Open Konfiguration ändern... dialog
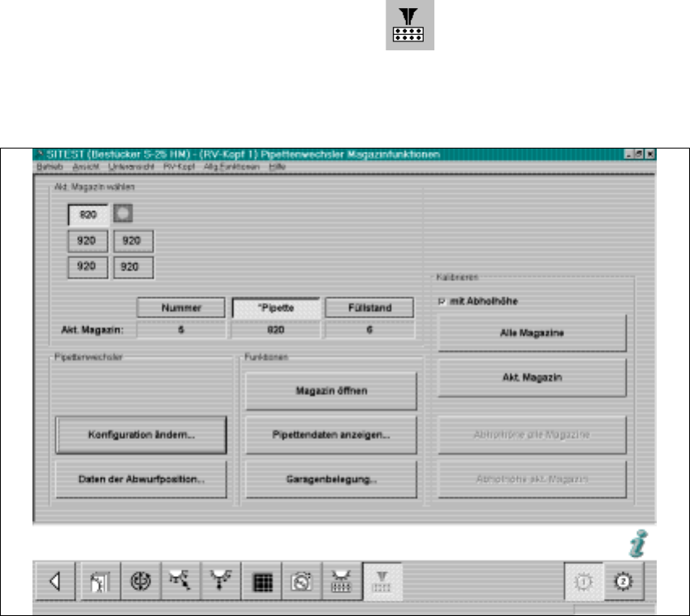This screenshot has height=616, width=690. [x=140, y=435]
